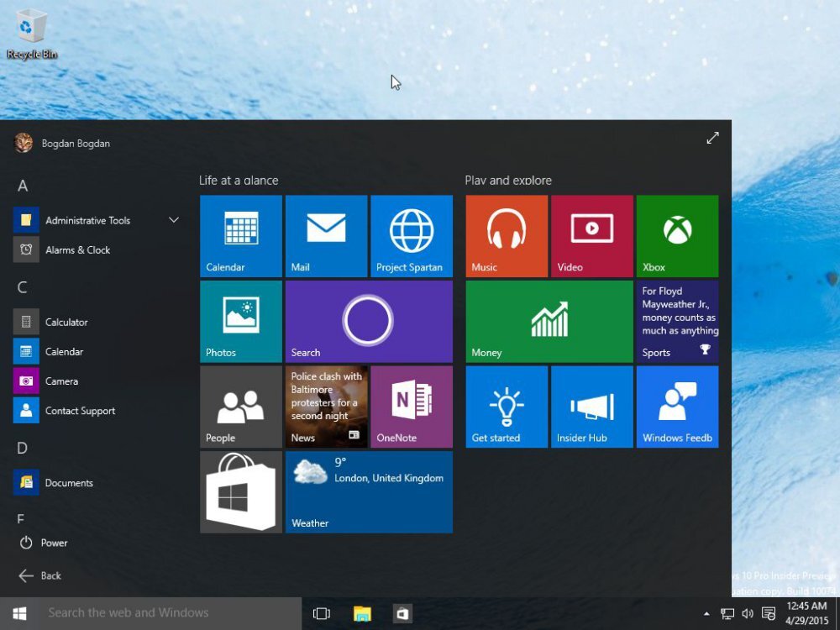Check the London weather tile
840x630 pixels.
click(370, 492)
